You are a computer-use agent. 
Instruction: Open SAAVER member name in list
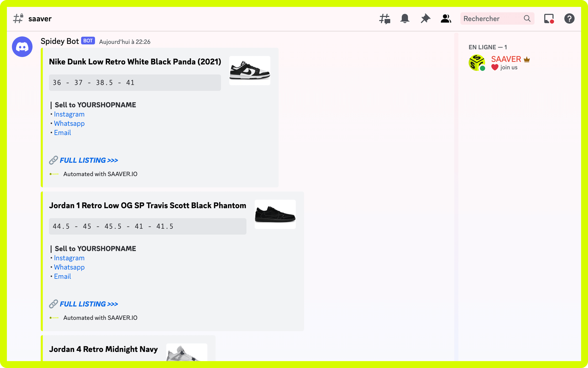tap(506, 59)
